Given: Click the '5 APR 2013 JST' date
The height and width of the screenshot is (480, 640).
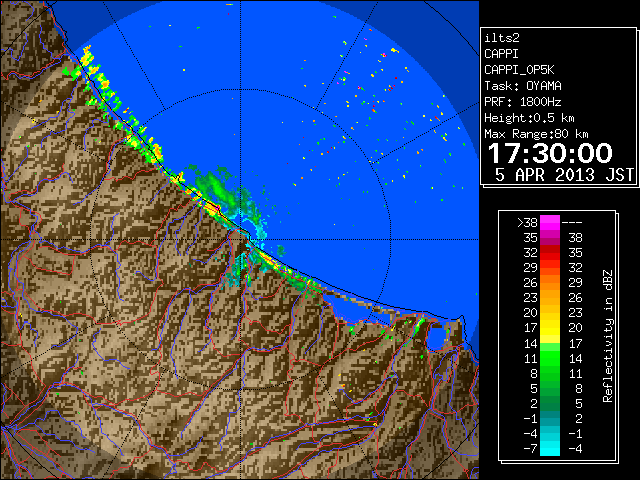Looking at the screenshot, I should [x=564, y=175].
